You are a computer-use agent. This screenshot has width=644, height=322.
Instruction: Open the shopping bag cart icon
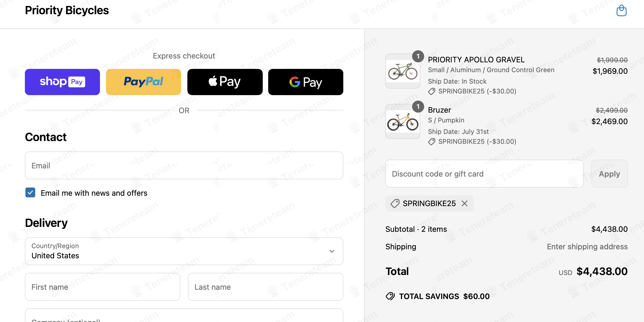pyautogui.click(x=621, y=11)
